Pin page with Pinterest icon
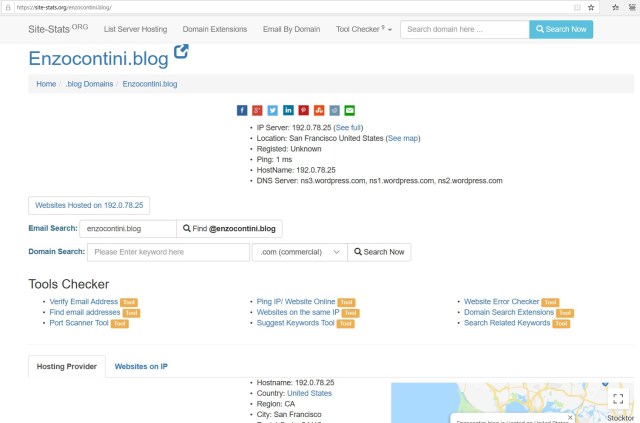The height and width of the screenshot is (423, 640). pos(303,110)
